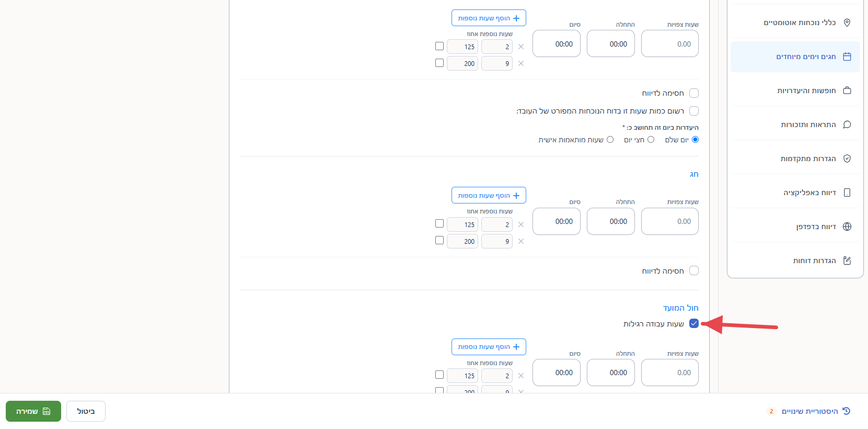
Task: Select the שעות מותאמות אישית radio option
Action: [610, 140]
